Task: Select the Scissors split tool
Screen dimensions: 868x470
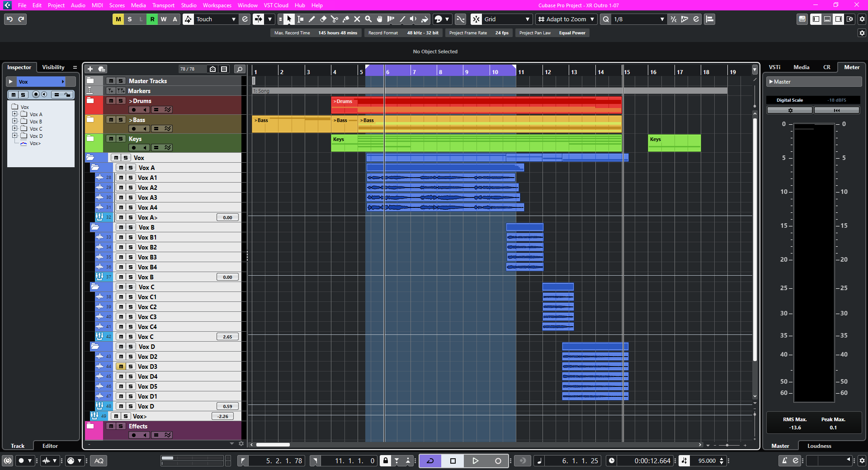Action: click(334, 19)
